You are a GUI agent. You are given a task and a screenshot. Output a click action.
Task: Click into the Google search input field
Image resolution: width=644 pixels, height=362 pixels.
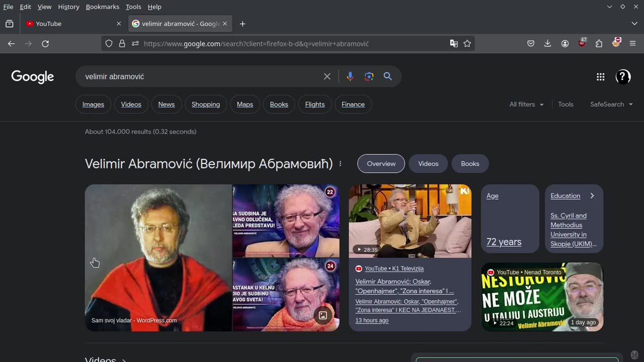[201, 76]
